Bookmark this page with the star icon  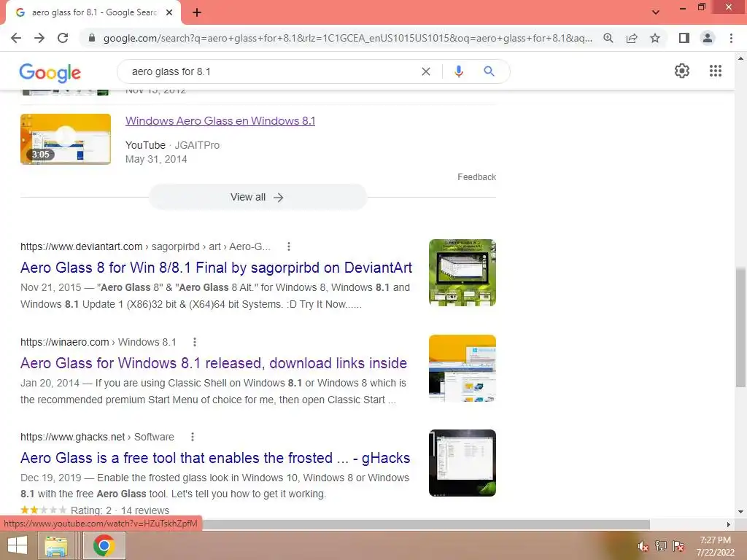coord(655,38)
